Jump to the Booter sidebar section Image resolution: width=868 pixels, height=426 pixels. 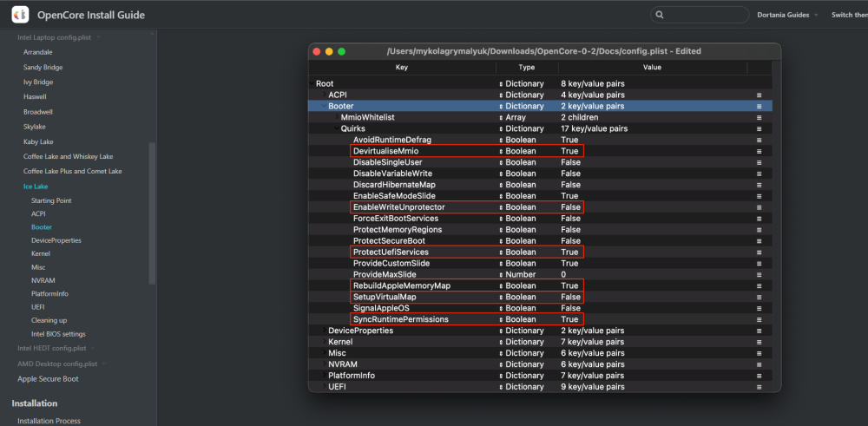pyautogui.click(x=42, y=226)
